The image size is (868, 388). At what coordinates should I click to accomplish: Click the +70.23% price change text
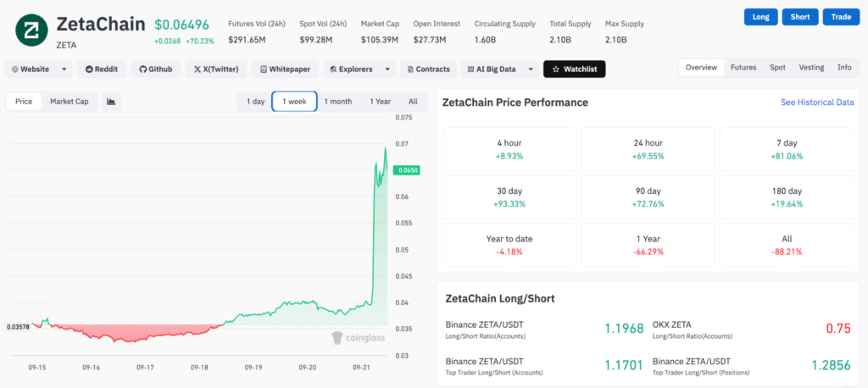coord(200,41)
